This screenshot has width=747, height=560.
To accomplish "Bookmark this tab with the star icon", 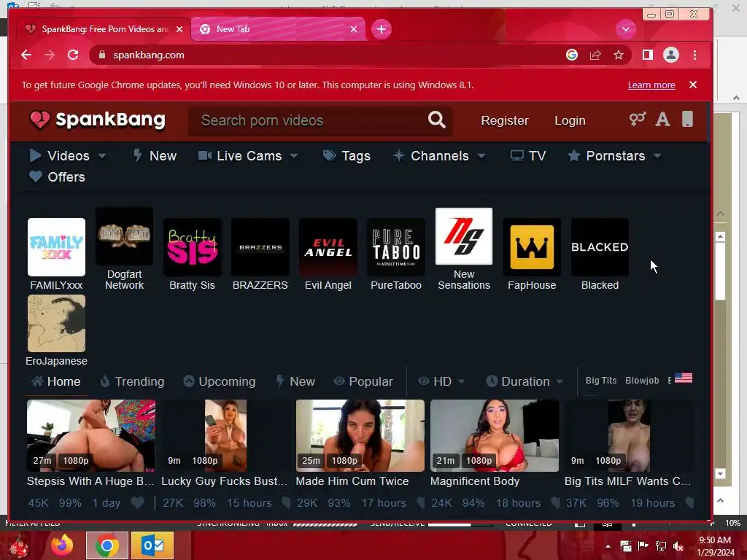I will 619,55.
